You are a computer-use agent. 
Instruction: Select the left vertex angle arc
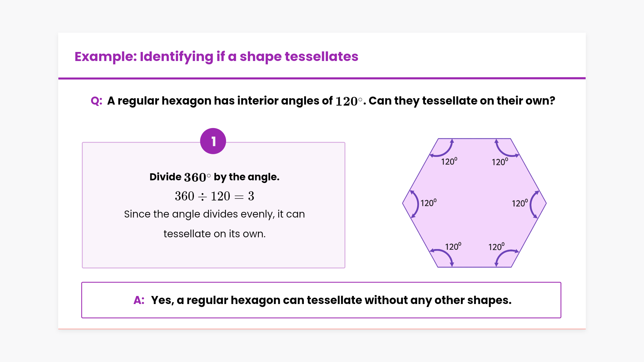416,203
